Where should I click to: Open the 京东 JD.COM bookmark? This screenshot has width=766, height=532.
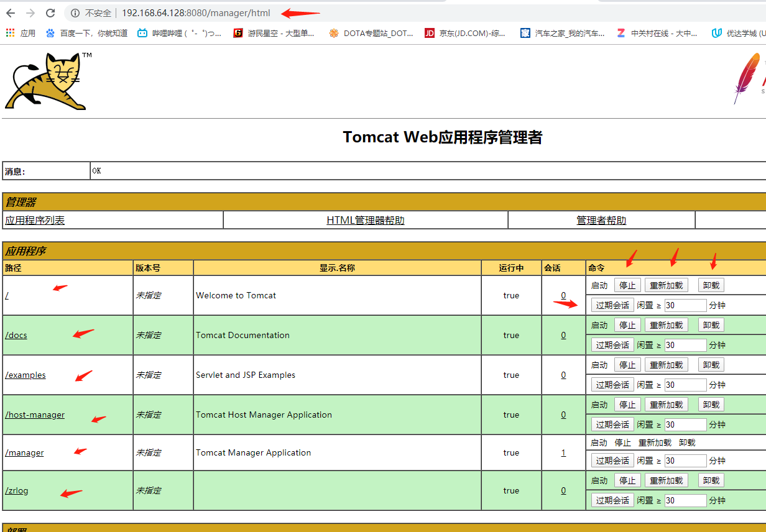pos(465,33)
